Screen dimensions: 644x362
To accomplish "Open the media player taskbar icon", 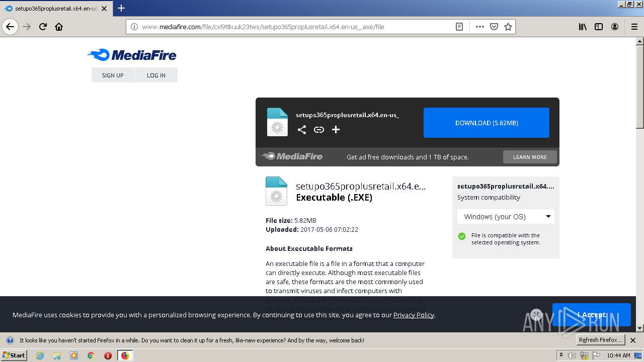I will [74, 355].
